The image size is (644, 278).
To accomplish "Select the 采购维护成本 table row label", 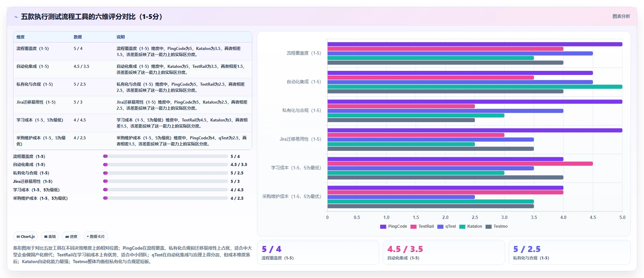I will [x=41, y=141].
